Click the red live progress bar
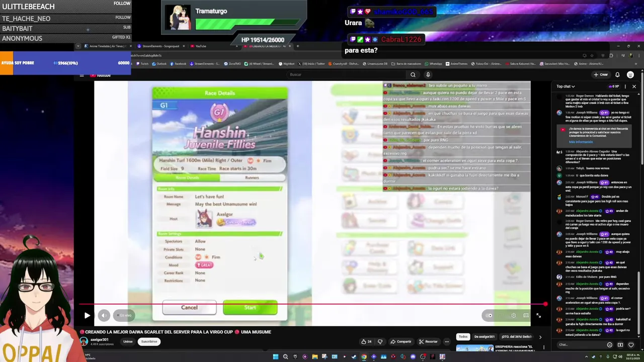 pos(312,304)
